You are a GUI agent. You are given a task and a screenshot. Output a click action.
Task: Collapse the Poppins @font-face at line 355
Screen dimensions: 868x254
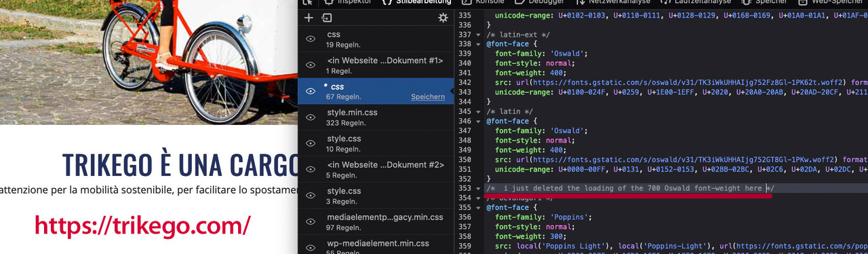(478, 208)
